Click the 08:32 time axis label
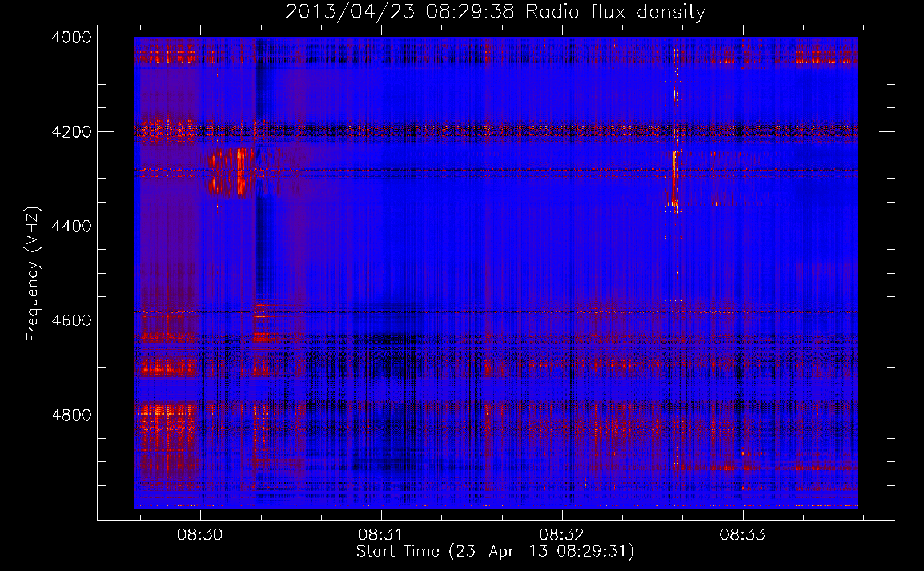This screenshot has width=924, height=571. (562, 535)
